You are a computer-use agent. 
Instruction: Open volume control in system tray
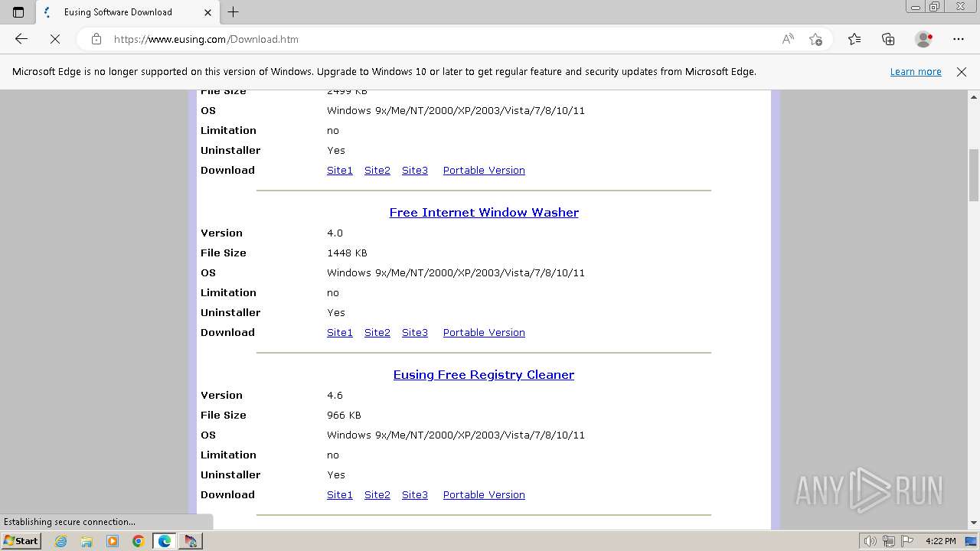point(871,541)
